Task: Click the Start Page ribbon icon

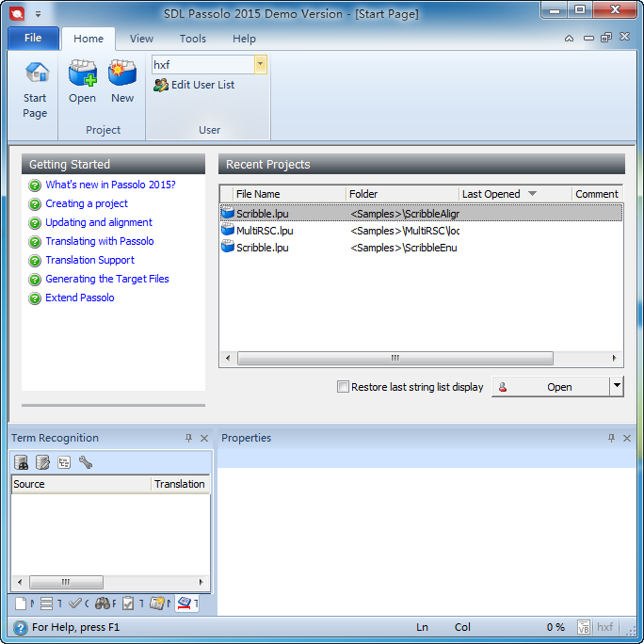Action: coord(36,72)
